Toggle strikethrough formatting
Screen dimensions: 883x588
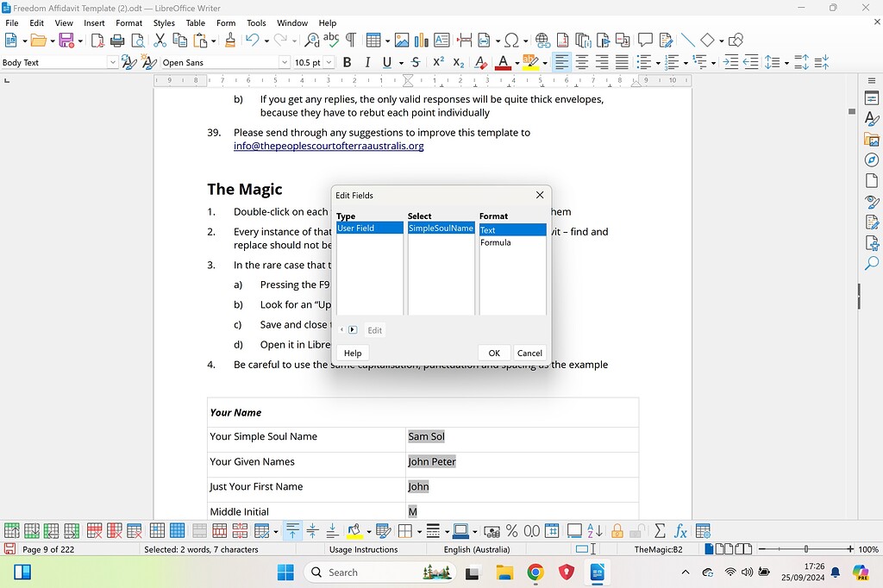click(x=415, y=62)
